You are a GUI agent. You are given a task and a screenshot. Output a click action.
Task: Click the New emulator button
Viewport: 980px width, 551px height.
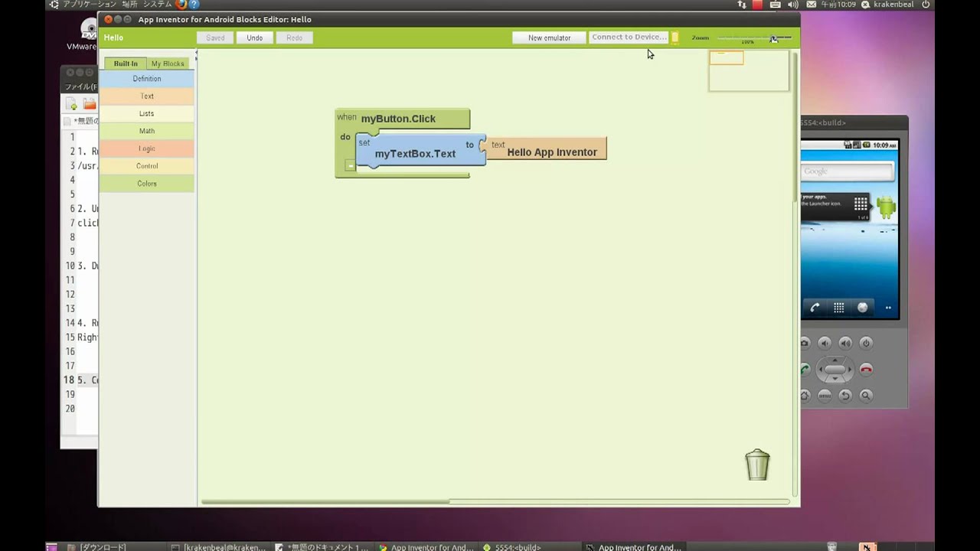coord(549,37)
